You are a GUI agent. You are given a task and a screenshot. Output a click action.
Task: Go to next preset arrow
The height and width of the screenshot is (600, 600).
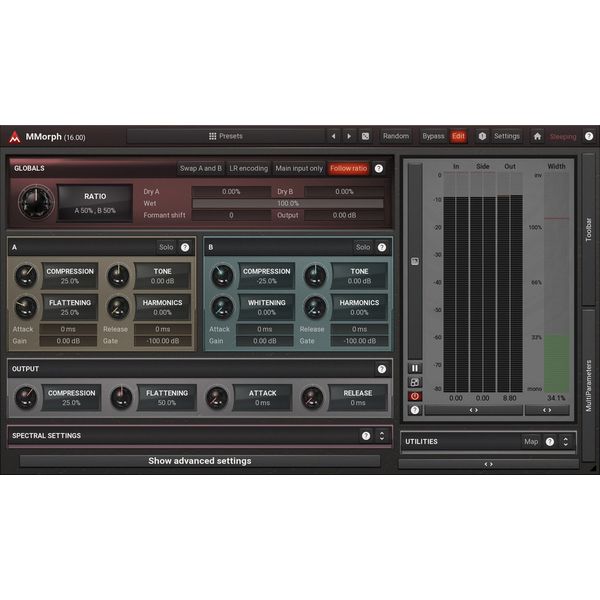[x=349, y=136]
